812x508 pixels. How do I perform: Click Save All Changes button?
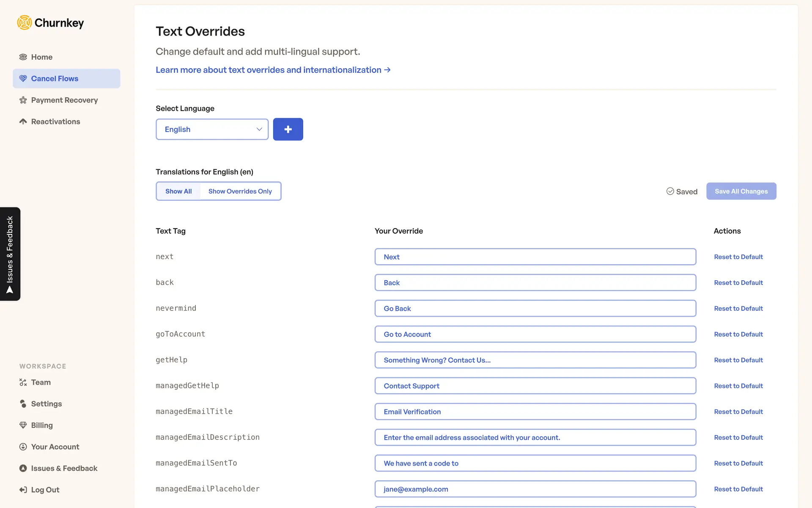coord(741,191)
